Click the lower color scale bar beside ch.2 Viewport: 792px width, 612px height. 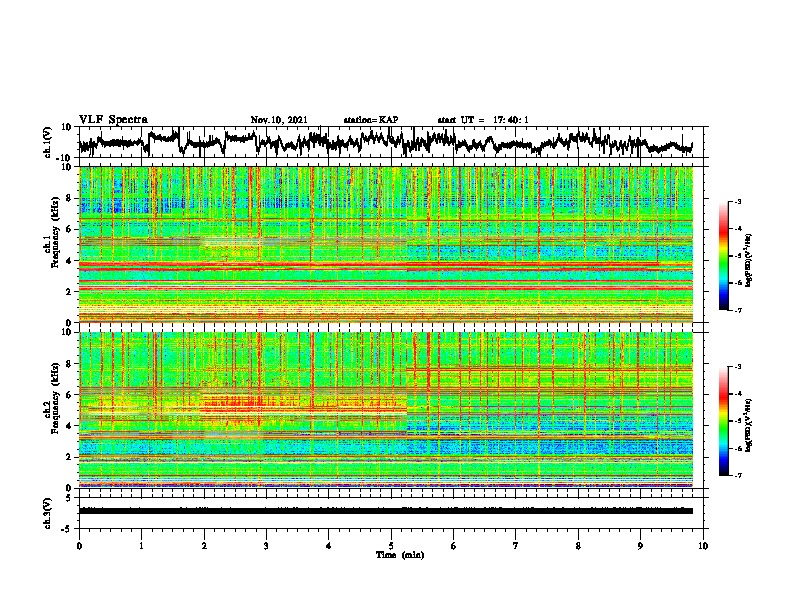724,421
